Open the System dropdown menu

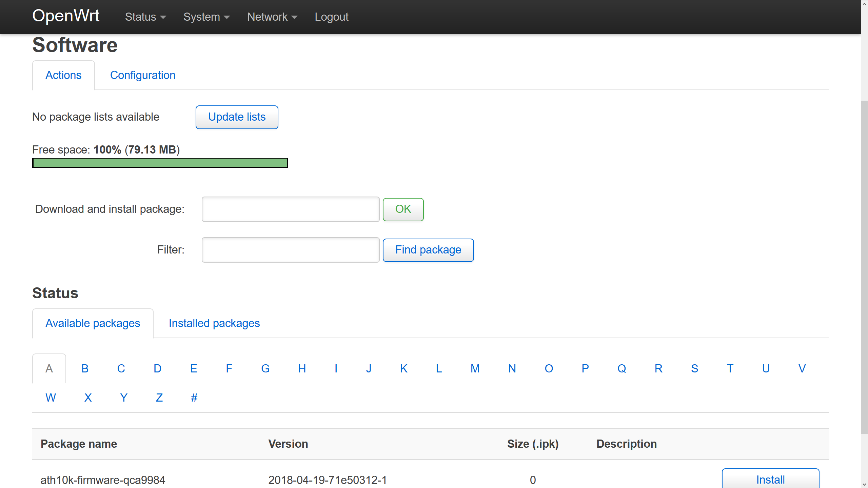point(206,17)
